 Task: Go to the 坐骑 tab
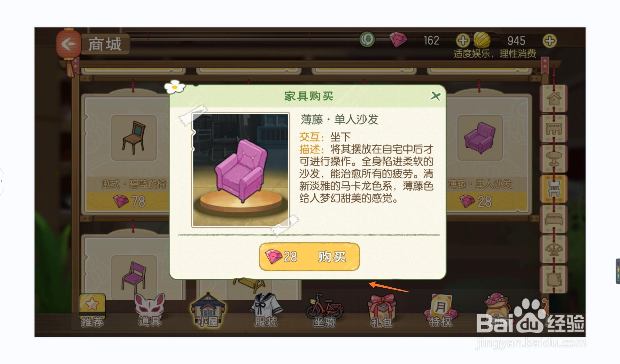[324, 311]
